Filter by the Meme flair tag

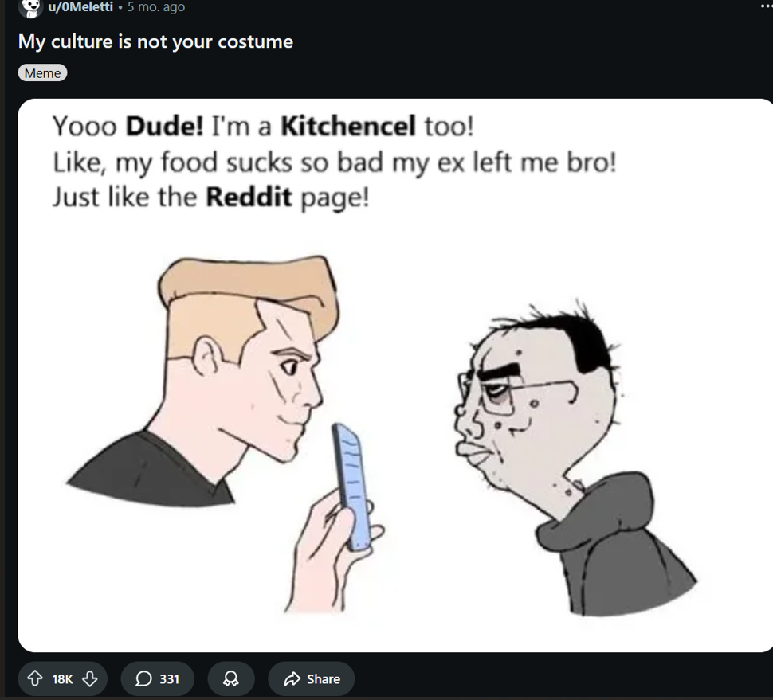pos(42,73)
